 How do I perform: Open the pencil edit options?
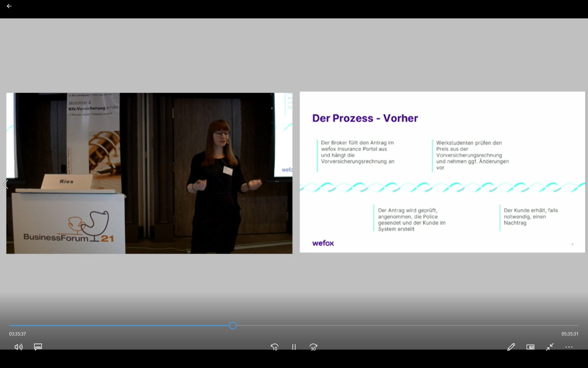pos(511,347)
